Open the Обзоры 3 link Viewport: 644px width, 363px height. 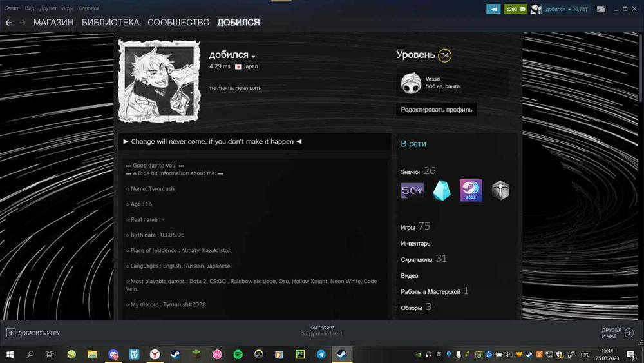[416, 308]
